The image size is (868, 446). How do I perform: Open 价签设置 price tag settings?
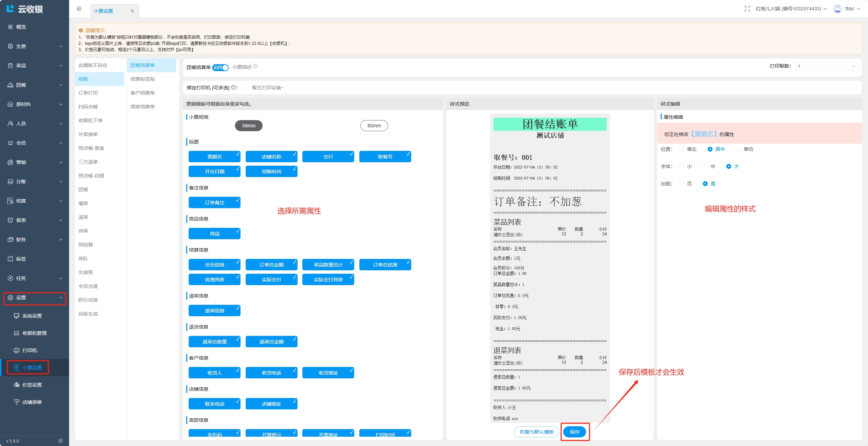(x=32, y=385)
